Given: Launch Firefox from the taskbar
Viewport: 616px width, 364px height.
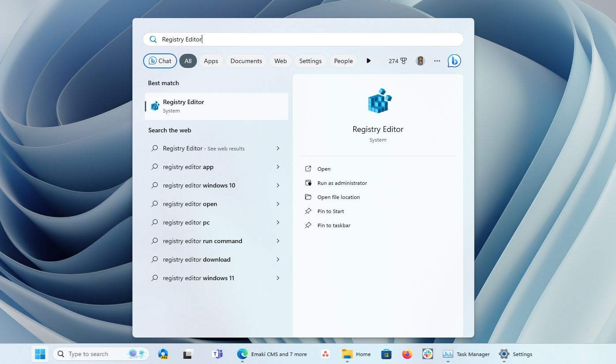Looking at the screenshot, I should 407,354.
